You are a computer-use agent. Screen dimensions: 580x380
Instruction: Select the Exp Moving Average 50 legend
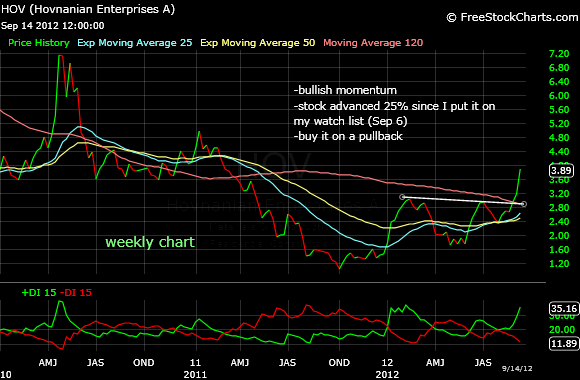tap(258, 43)
